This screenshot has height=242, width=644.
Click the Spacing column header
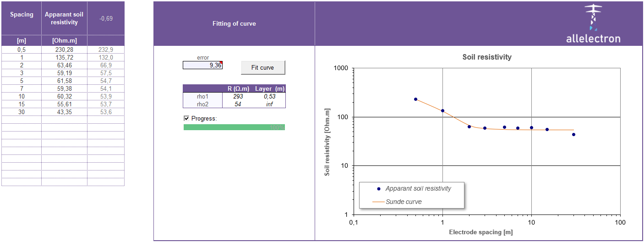[22, 15]
